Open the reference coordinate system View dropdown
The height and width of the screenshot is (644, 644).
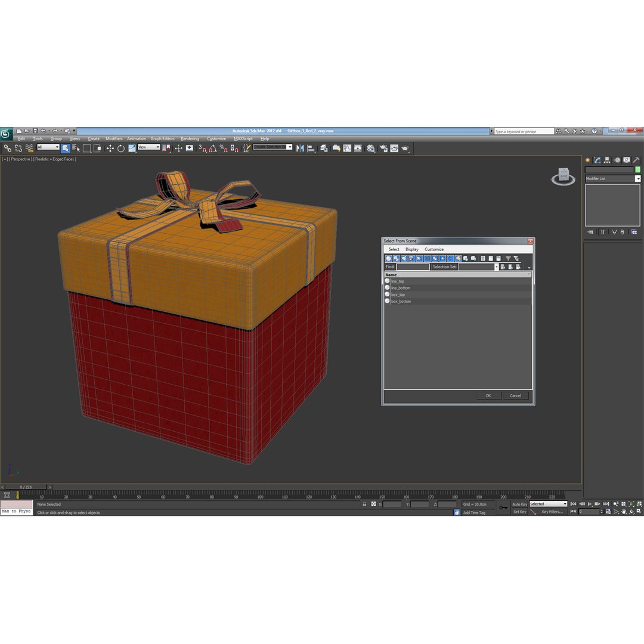(x=148, y=147)
